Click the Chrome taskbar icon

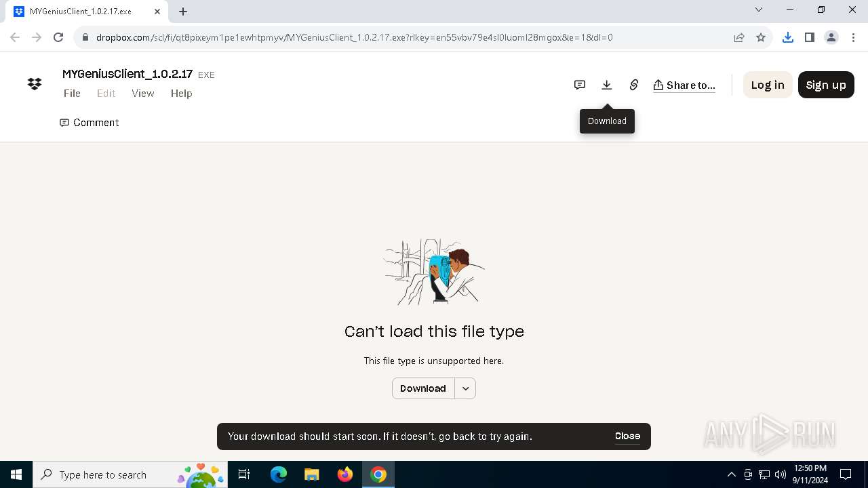(378, 474)
